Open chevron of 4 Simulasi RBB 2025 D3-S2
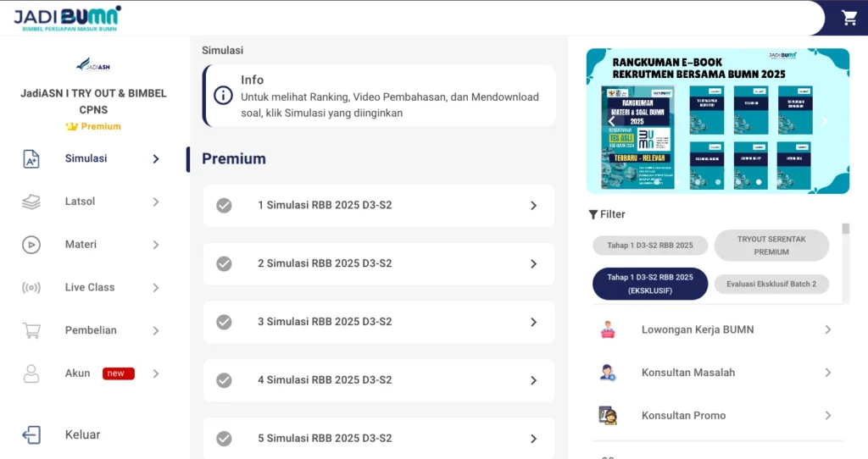This screenshot has height=459, width=868. (534, 380)
